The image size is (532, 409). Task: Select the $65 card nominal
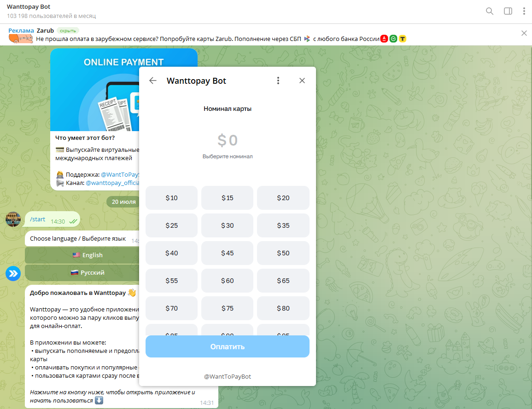point(283,281)
